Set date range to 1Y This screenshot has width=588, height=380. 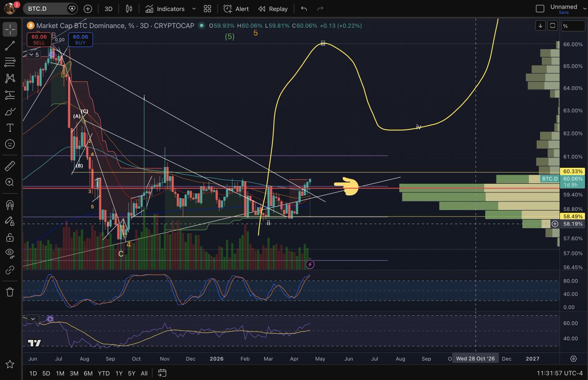point(119,373)
